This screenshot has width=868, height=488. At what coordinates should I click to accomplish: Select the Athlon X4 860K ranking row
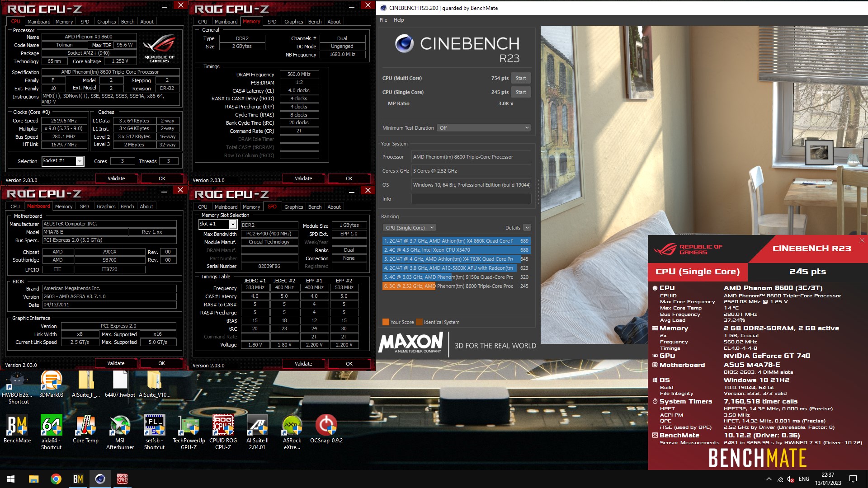456,241
